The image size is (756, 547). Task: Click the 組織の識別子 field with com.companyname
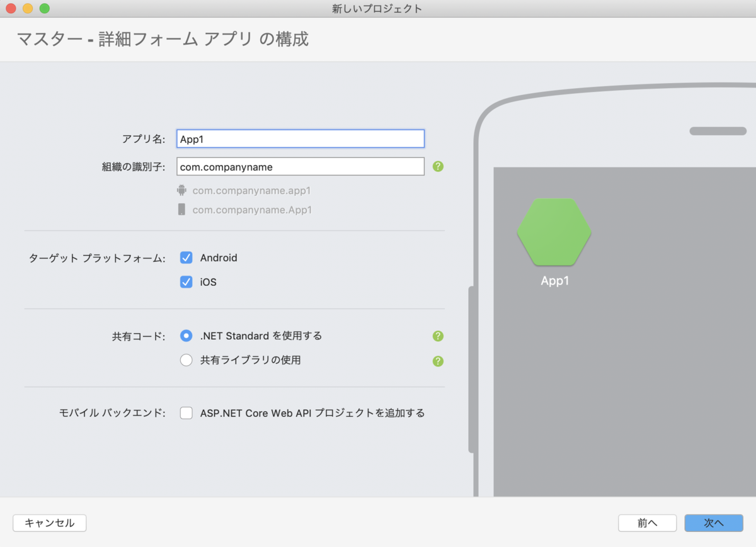(x=301, y=167)
